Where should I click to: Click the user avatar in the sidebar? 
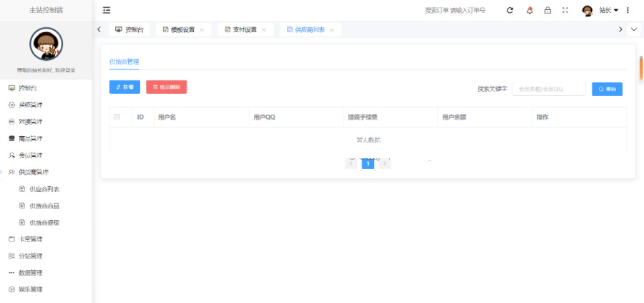click(46, 44)
